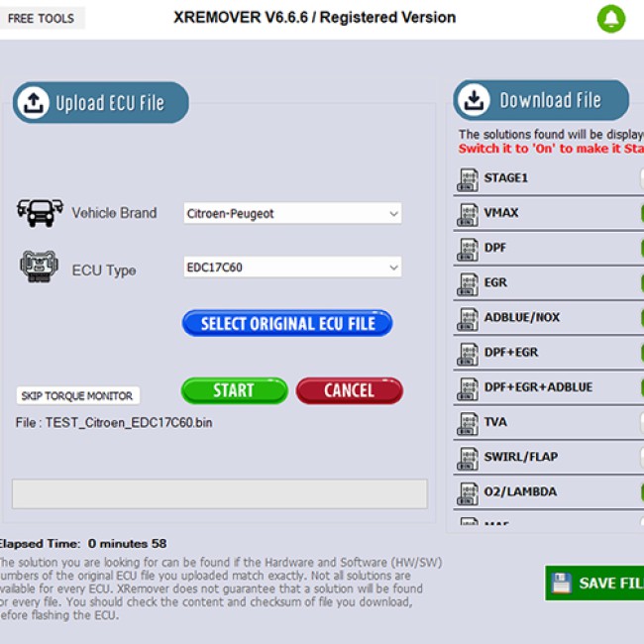Viewport: 644px width, 644px height.
Task: Click the Download File banner
Action: pos(541,100)
